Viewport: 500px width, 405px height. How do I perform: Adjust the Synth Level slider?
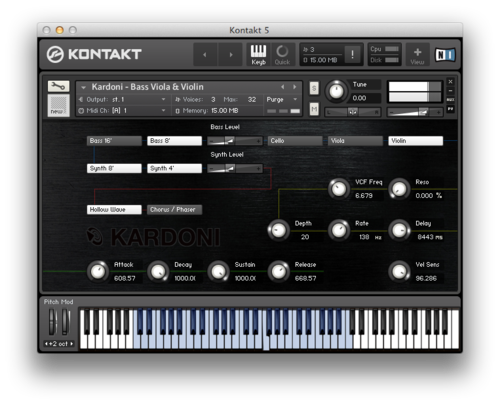point(235,169)
